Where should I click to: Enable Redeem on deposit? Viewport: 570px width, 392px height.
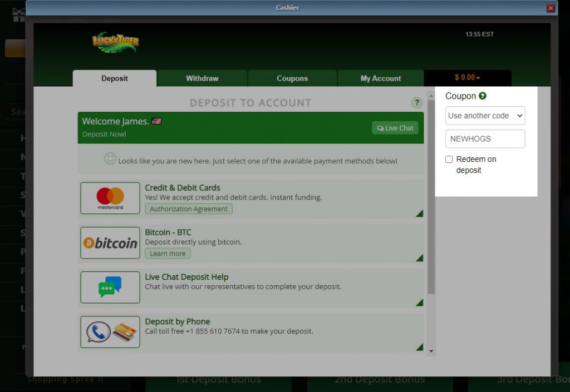[x=449, y=159]
